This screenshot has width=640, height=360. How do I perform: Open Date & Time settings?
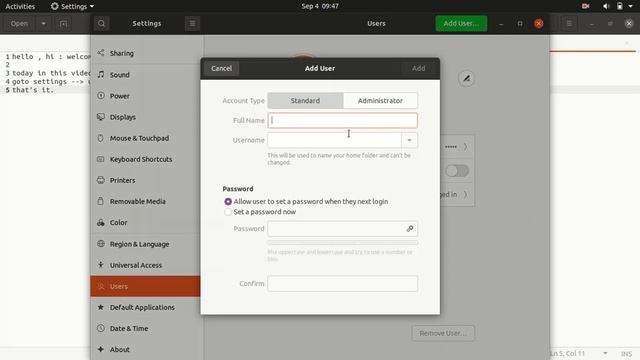(145, 329)
